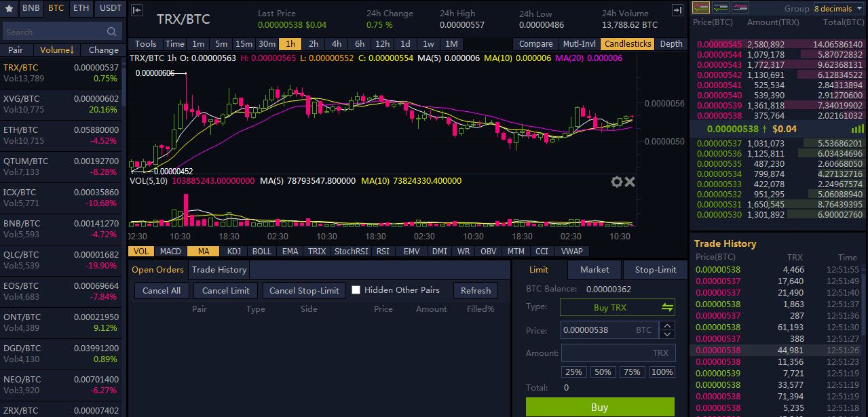Toggle VOL indicator
The width and height of the screenshot is (868, 417).
click(x=141, y=251)
